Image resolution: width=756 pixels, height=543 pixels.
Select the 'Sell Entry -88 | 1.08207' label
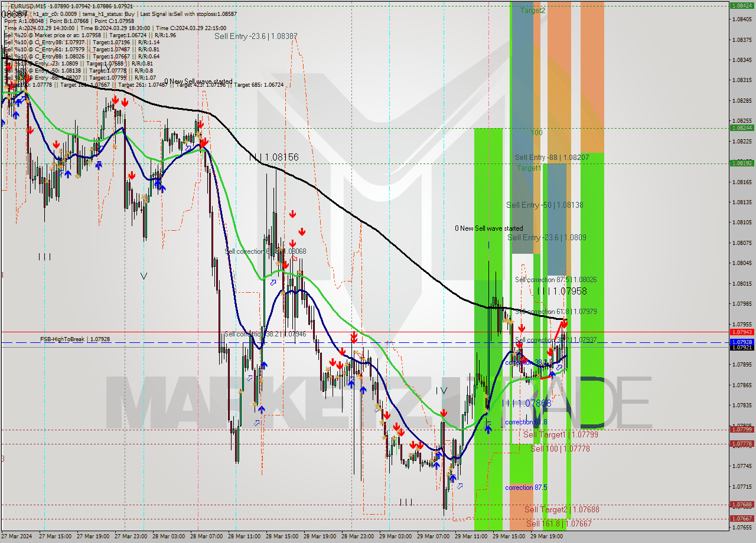coord(552,158)
